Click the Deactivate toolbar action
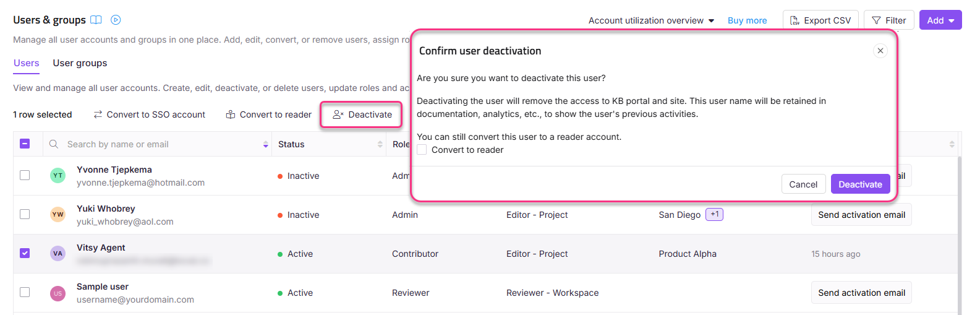Screen dimensions: 980x315 tap(362, 114)
